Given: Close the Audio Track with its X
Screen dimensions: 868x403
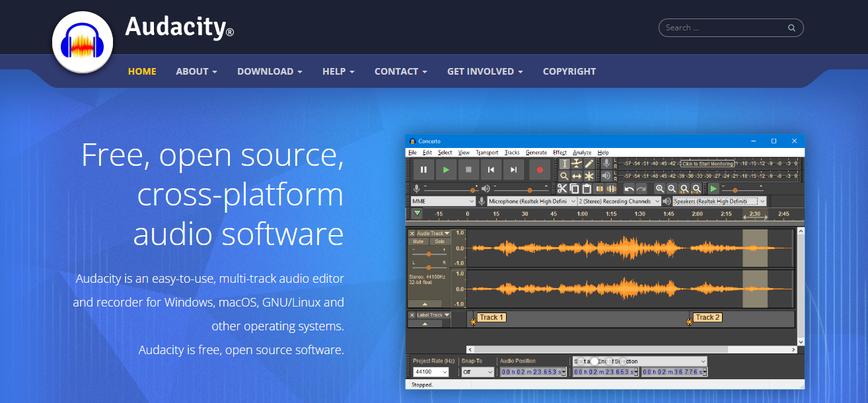Looking at the screenshot, I should [x=412, y=233].
